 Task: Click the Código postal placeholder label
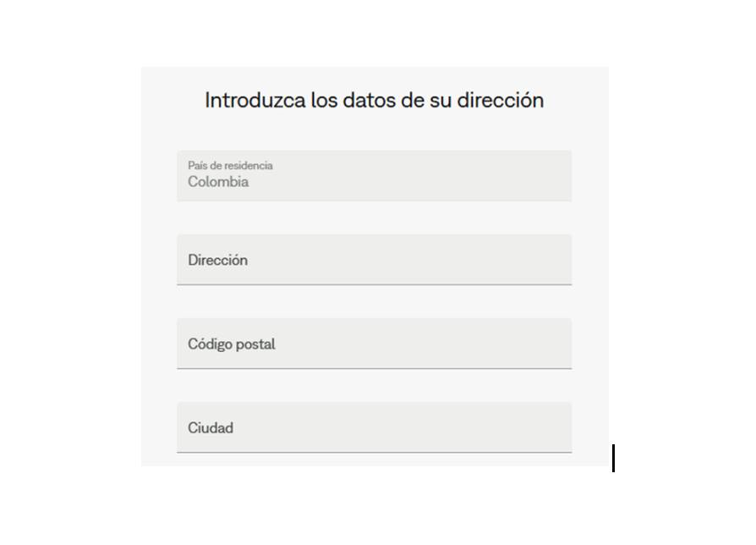coord(231,344)
